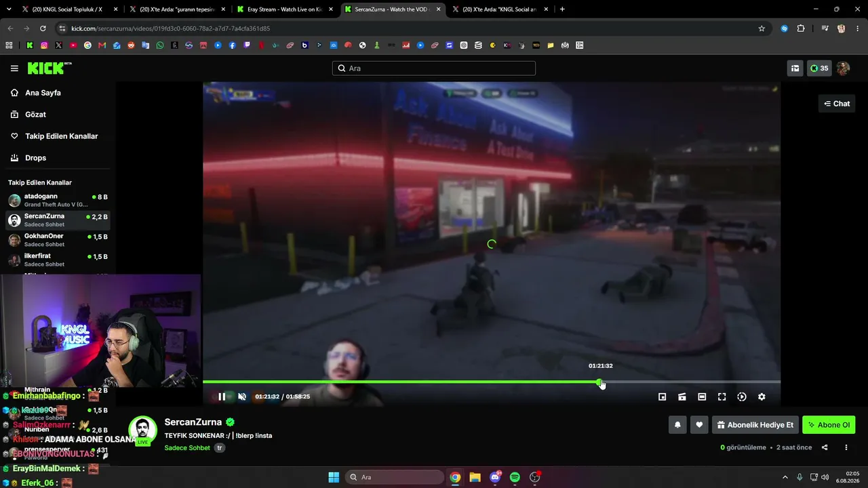The image size is (868, 488).
Task: Open Discord from the taskbar
Action: (x=495, y=477)
